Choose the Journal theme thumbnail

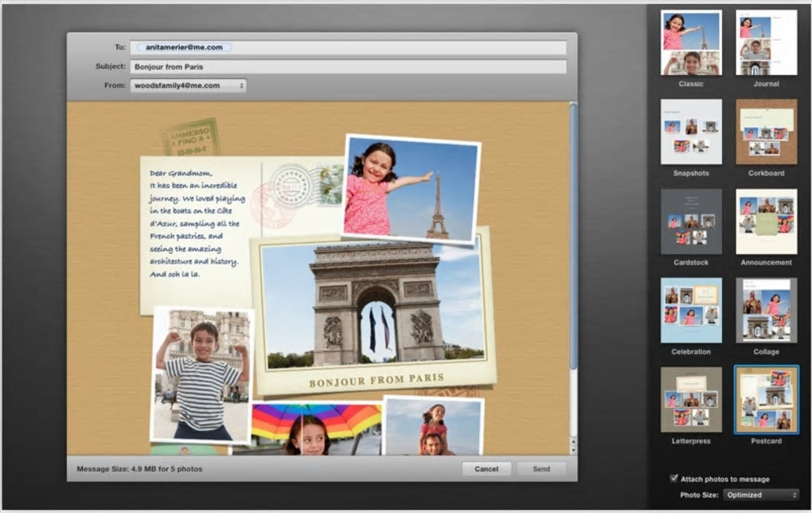pos(766,43)
